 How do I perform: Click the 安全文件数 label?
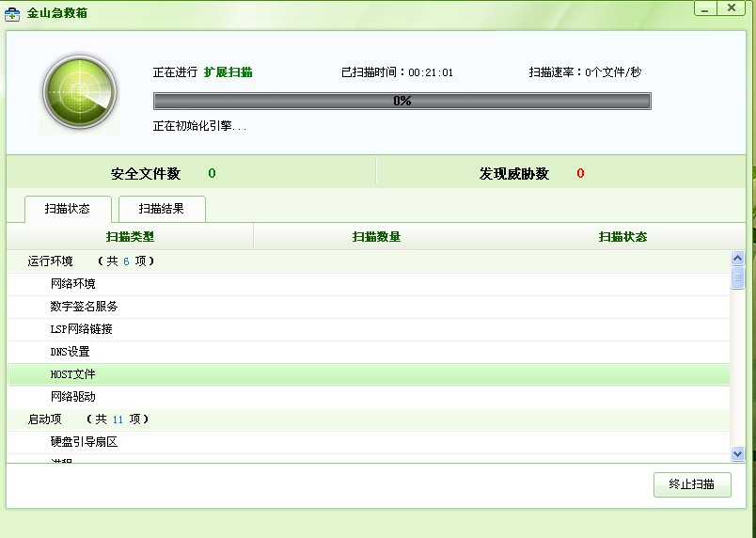[146, 174]
